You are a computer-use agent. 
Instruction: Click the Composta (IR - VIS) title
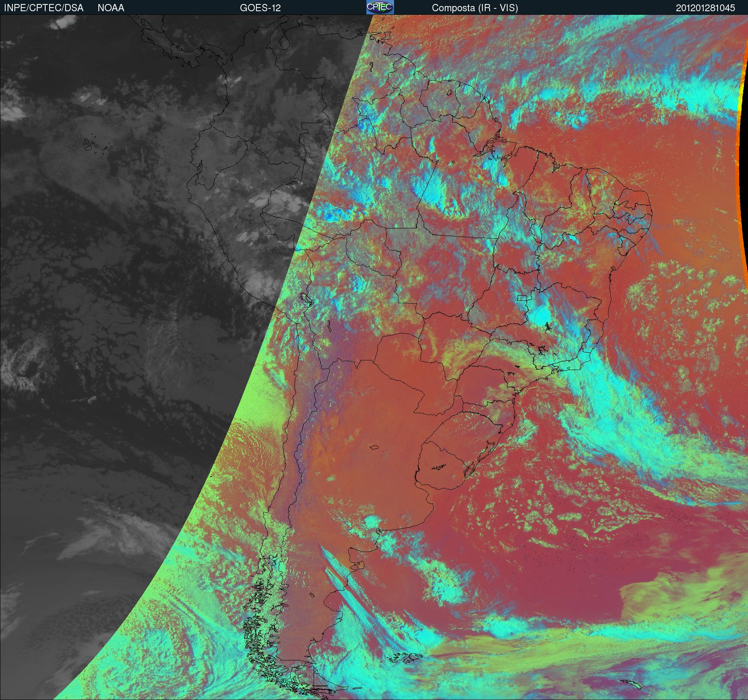475,8
